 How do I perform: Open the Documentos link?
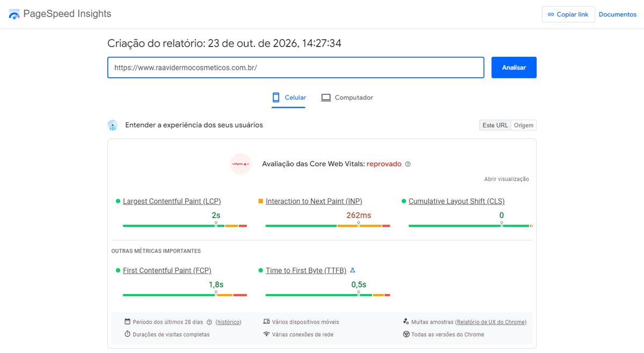pos(617,14)
